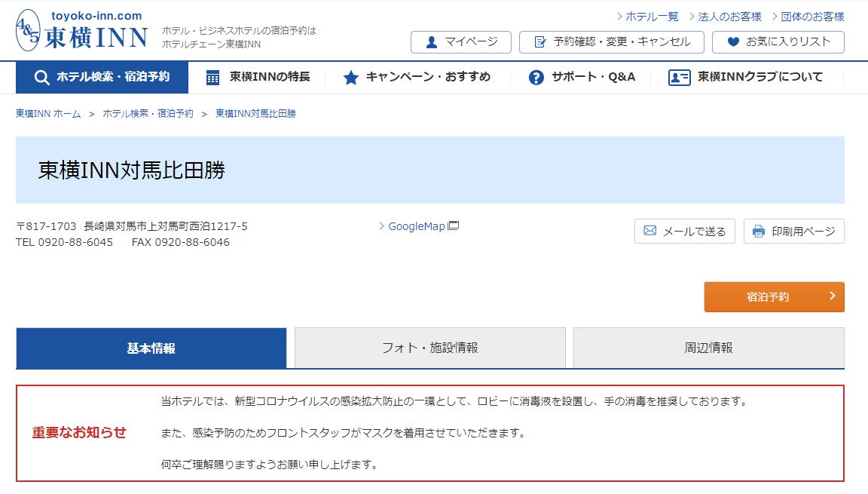
Task: Click notice line starting 何卒ご理解
Action: point(270,464)
